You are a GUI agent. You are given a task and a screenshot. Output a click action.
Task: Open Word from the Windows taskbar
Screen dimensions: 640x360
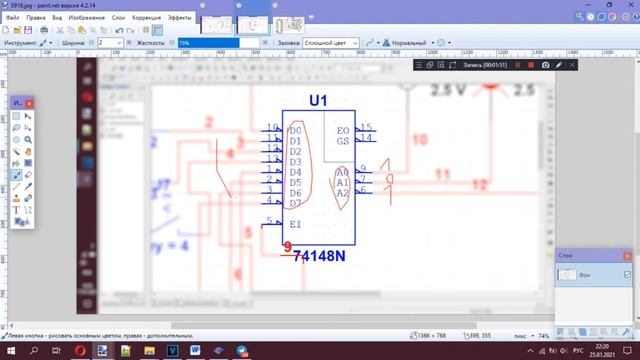coord(195,351)
